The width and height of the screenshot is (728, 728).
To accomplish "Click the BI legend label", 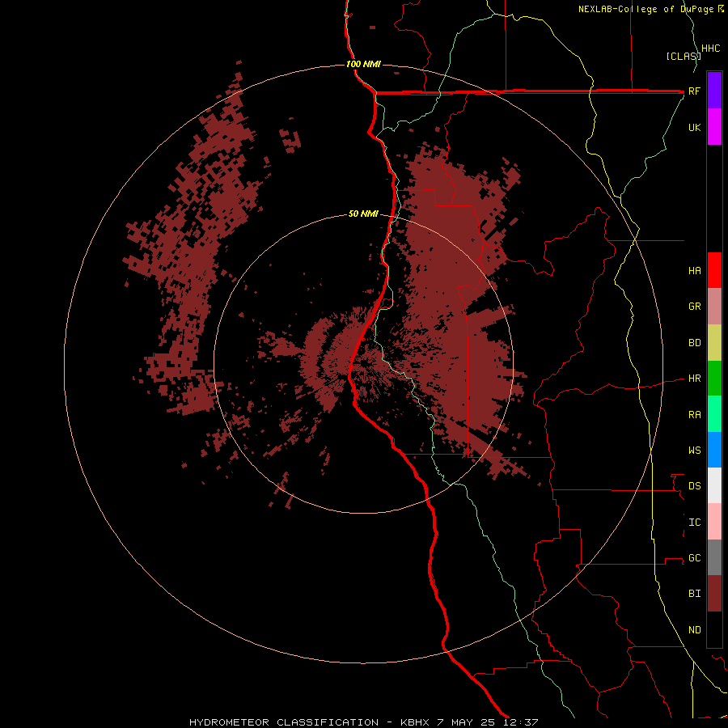I will point(694,594).
